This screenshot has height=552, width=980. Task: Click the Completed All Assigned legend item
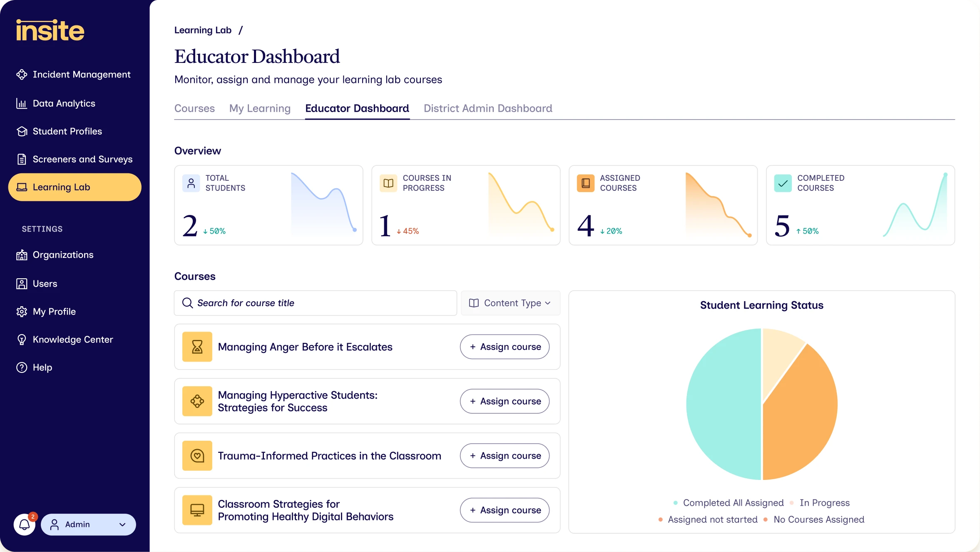(729, 503)
